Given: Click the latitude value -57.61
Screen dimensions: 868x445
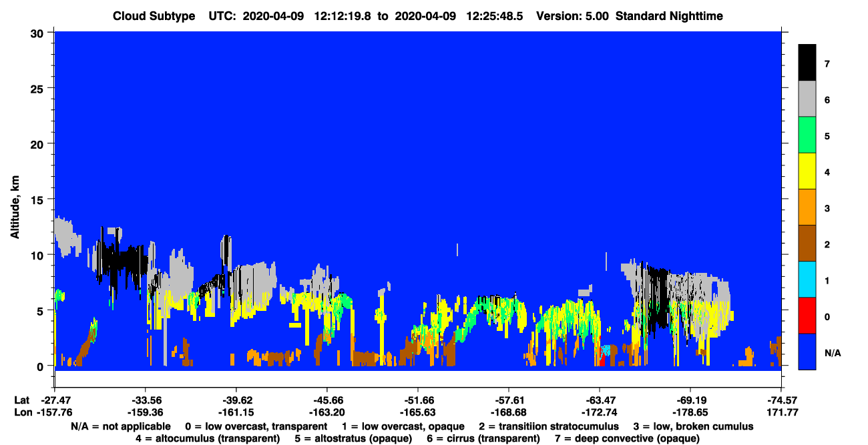Looking at the screenshot, I should [x=509, y=400].
